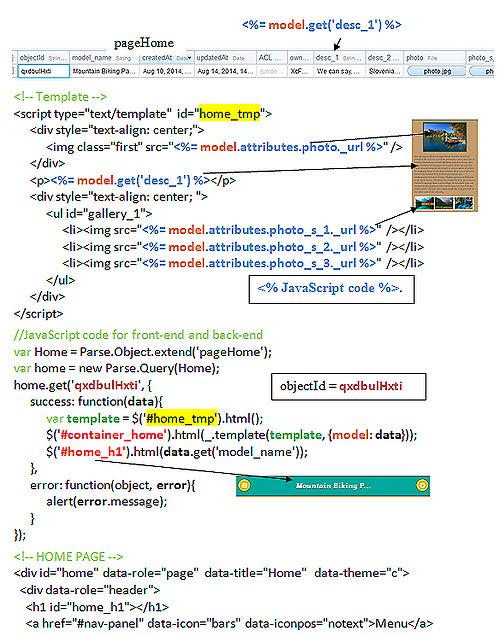Open the createdAt column sort dropdown arrow
Viewport: 502px width, 634px height.
coord(189,58)
